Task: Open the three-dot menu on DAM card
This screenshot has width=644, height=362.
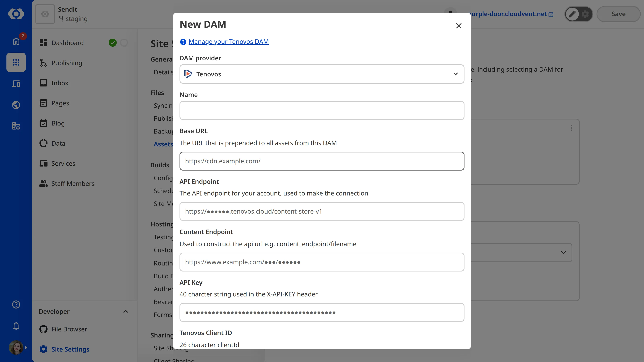Action: pyautogui.click(x=571, y=128)
